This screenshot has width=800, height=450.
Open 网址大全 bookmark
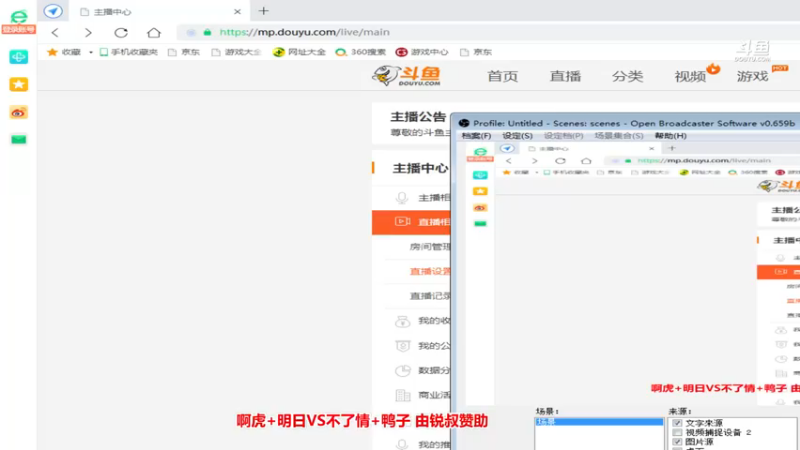pos(299,52)
